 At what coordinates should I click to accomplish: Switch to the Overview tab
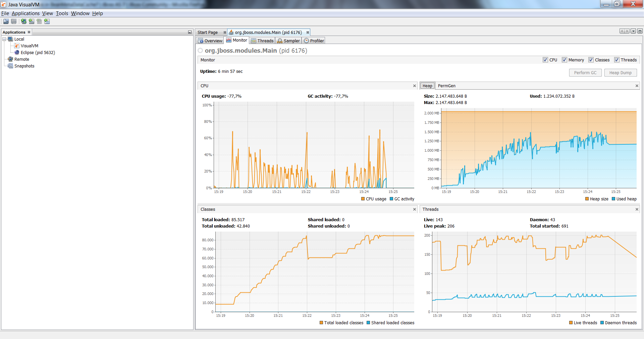pyautogui.click(x=210, y=41)
